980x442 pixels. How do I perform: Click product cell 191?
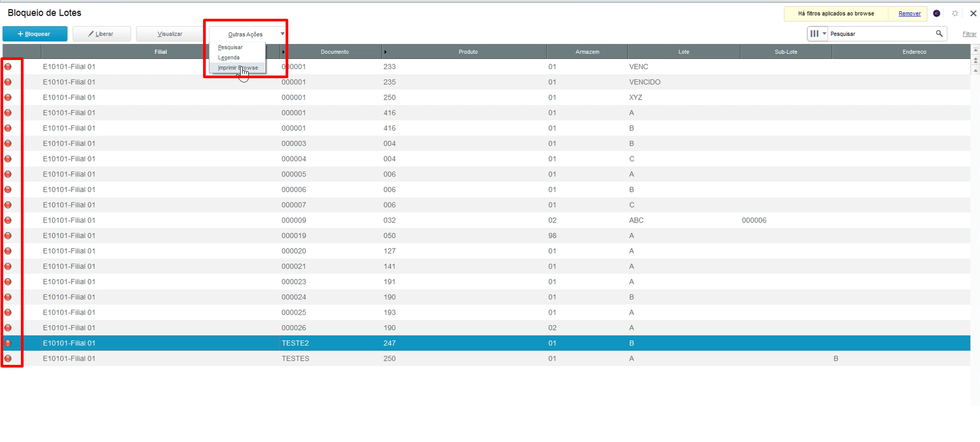point(390,282)
